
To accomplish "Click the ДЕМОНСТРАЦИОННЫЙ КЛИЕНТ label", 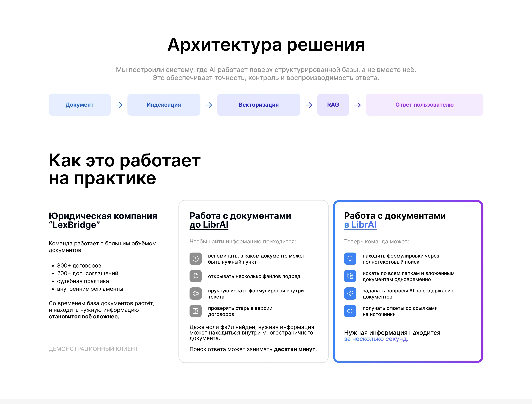I will [93, 349].
